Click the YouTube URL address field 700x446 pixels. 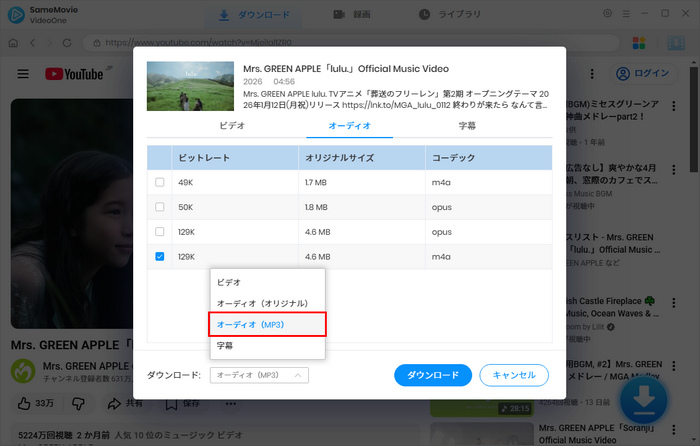[x=351, y=43]
